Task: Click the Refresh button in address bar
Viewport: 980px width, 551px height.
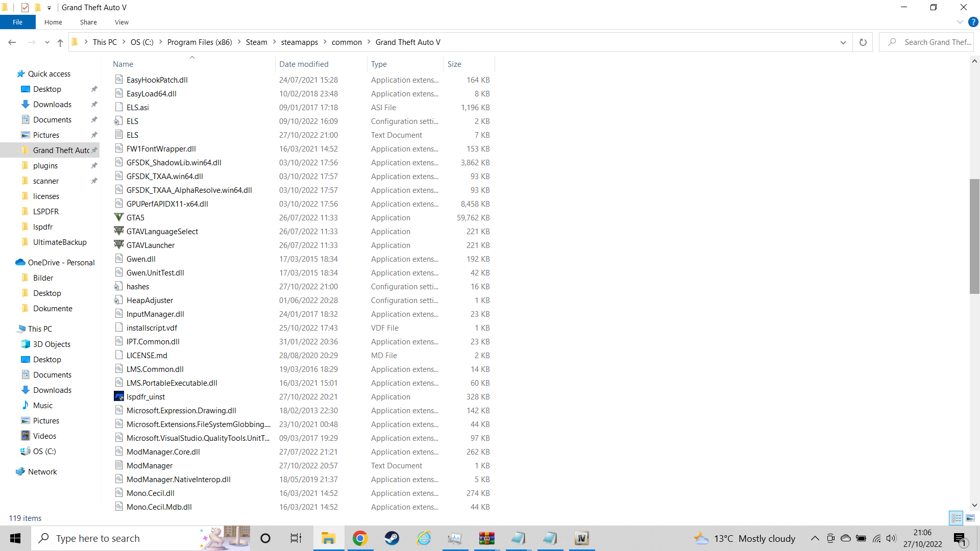Action: tap(863, 42)
